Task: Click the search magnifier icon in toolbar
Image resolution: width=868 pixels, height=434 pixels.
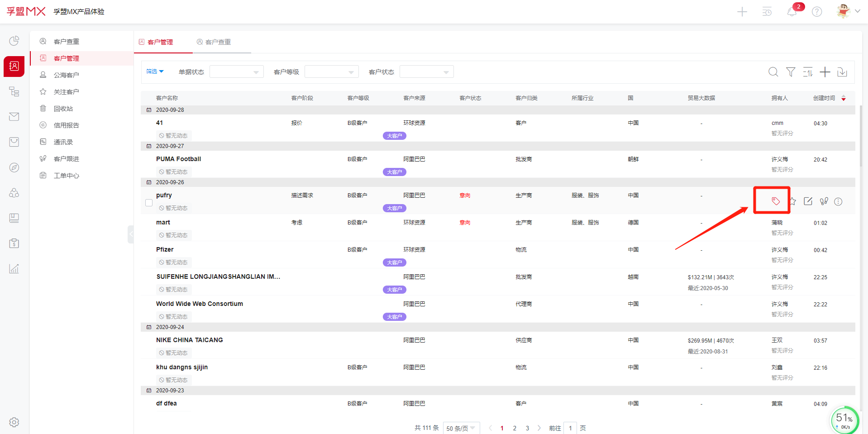Action: 773,72
